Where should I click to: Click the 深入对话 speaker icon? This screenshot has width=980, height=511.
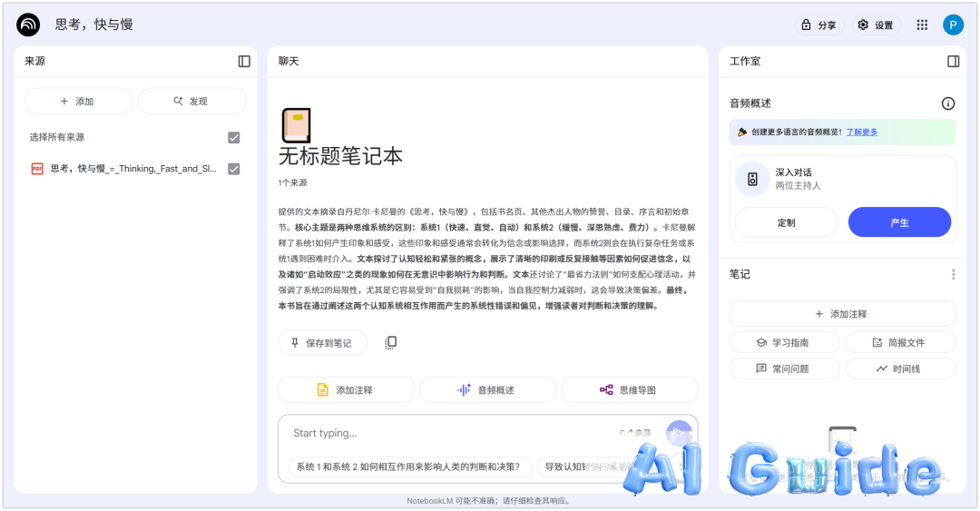[752, 179]
